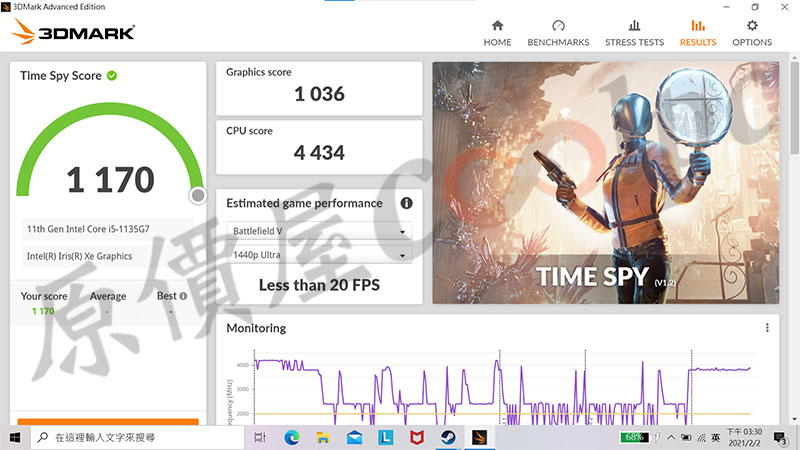
Task: Click the 11th Gen Intel Core i5-1135G7 label
Action: coord(88,229)
